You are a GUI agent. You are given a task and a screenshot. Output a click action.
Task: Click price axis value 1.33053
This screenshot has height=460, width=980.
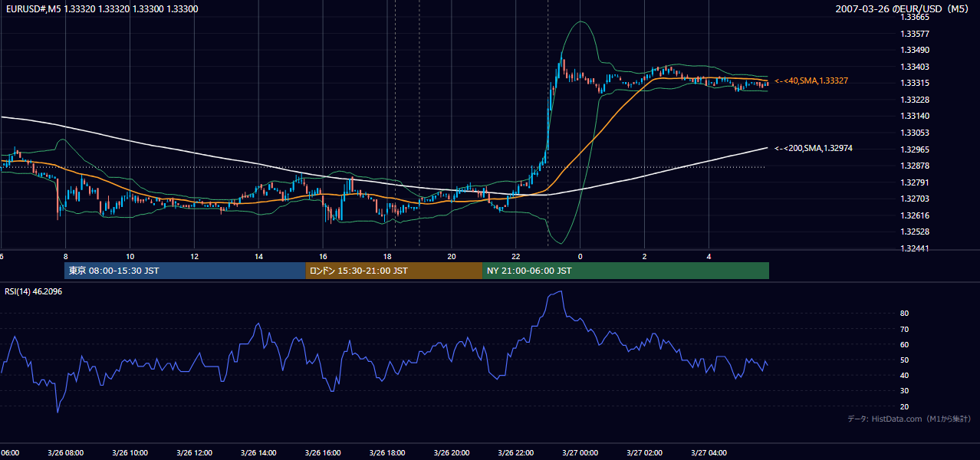click(x=915, y=133)
